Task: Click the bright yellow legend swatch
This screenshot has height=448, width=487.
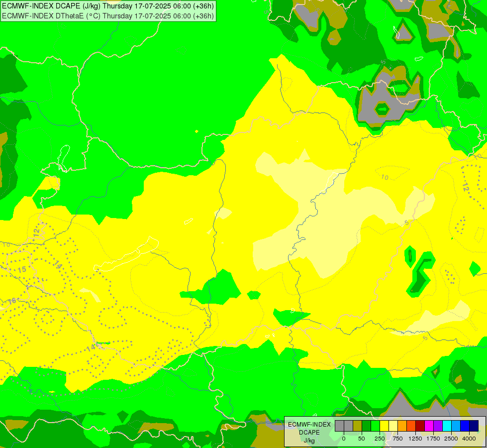Action: [384, 426]
